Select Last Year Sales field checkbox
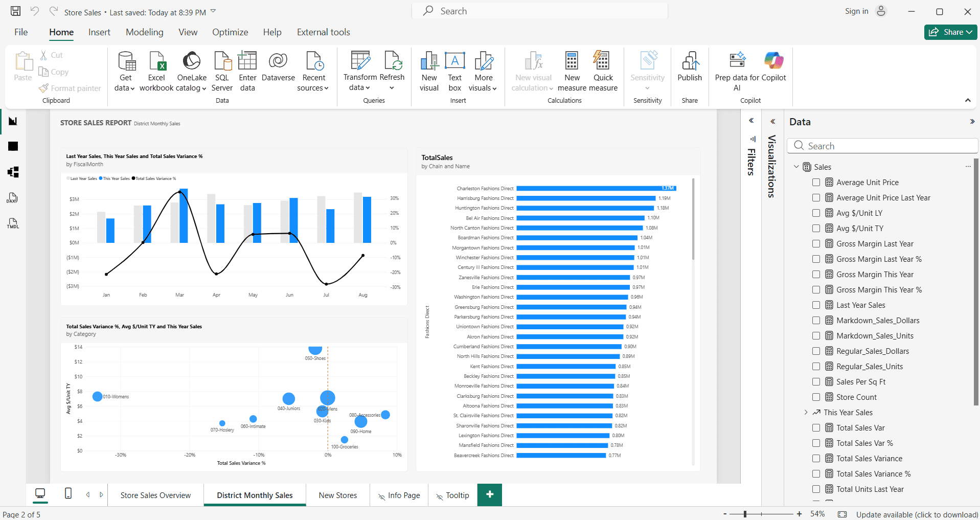Image resolution: width=980 pixels, height=520 pixels. (x=816, y=305)
